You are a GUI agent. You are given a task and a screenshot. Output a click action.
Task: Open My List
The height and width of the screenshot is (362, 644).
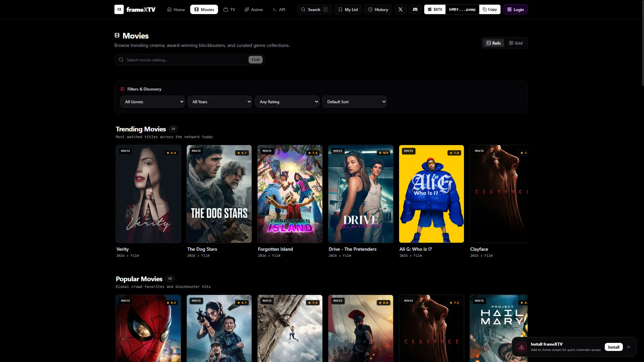pyautogui.click(x=348, y=9)
